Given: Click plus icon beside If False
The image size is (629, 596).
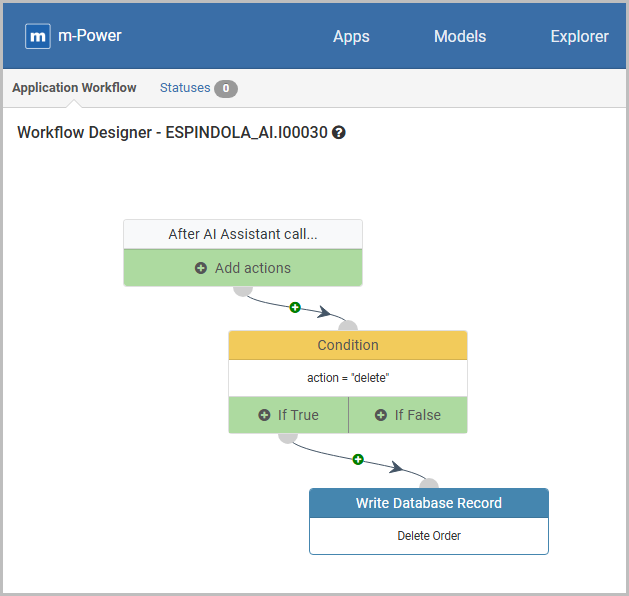Looking at the screenshot, I should click(x=381, y=415).
